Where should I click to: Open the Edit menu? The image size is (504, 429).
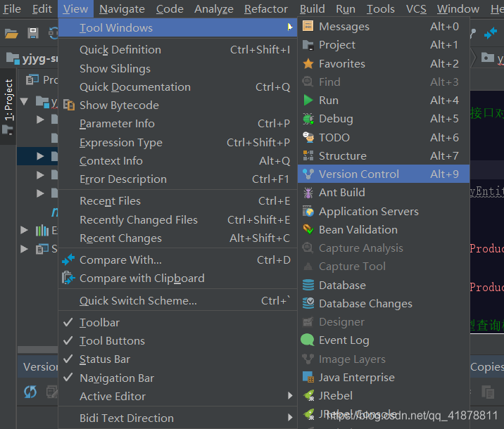pos(42,8)
